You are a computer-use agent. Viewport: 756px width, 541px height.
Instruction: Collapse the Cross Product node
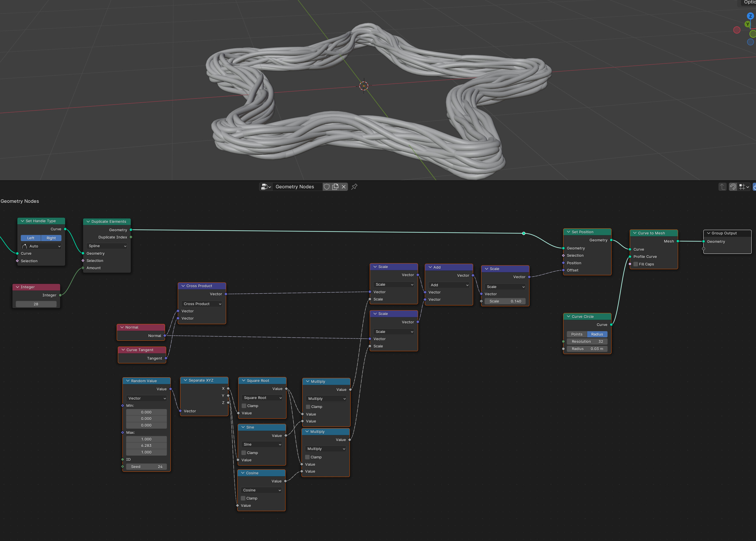(183, 286)
